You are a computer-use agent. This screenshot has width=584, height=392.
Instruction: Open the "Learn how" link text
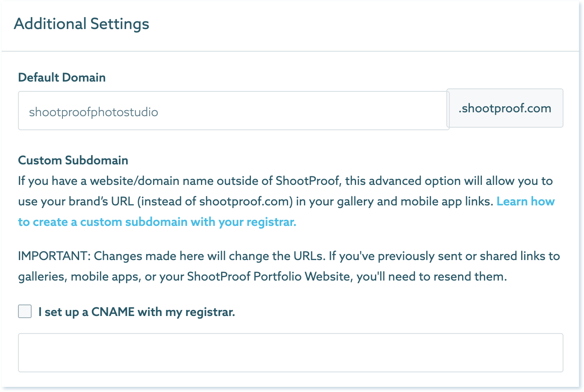coord(525,202)
